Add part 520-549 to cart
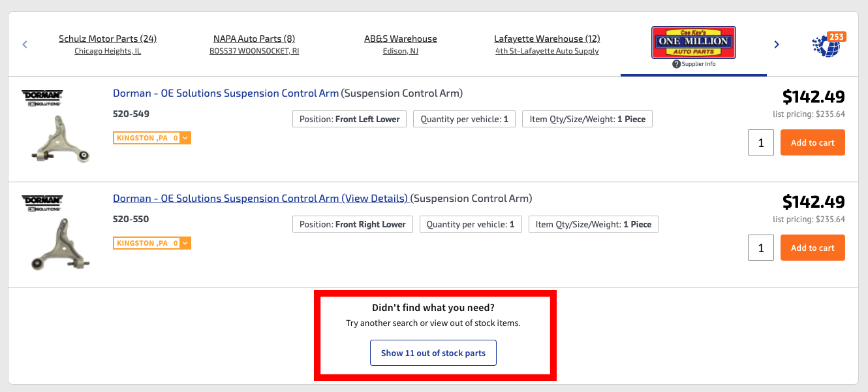The width and height of the screenshot is (868, 392). (x=813, y=142)
